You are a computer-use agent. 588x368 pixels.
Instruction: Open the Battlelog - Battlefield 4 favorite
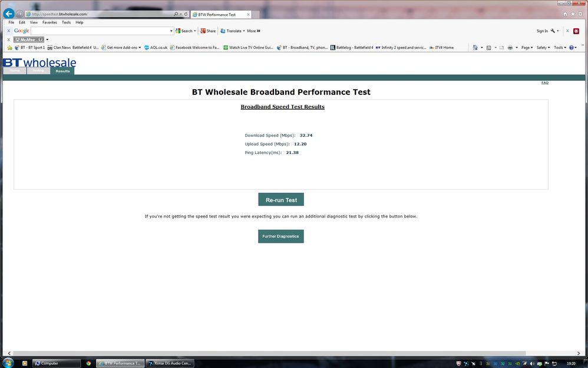[352, 48]
